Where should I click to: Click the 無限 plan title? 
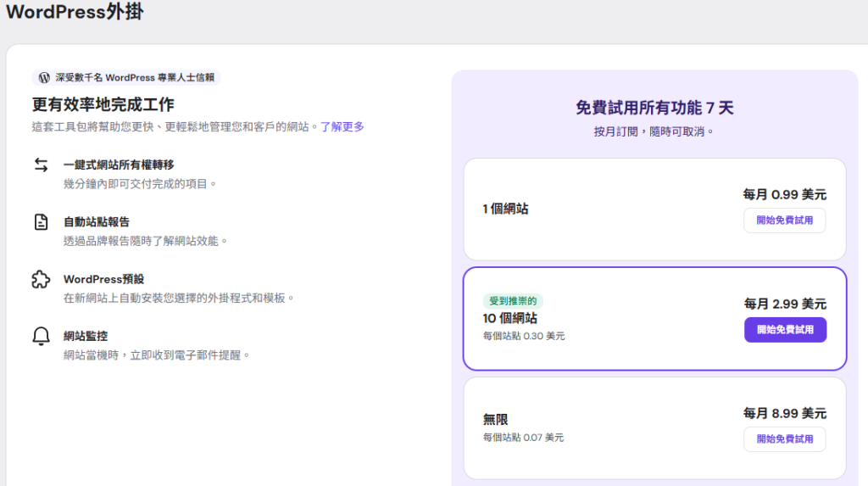coord(495,420)
